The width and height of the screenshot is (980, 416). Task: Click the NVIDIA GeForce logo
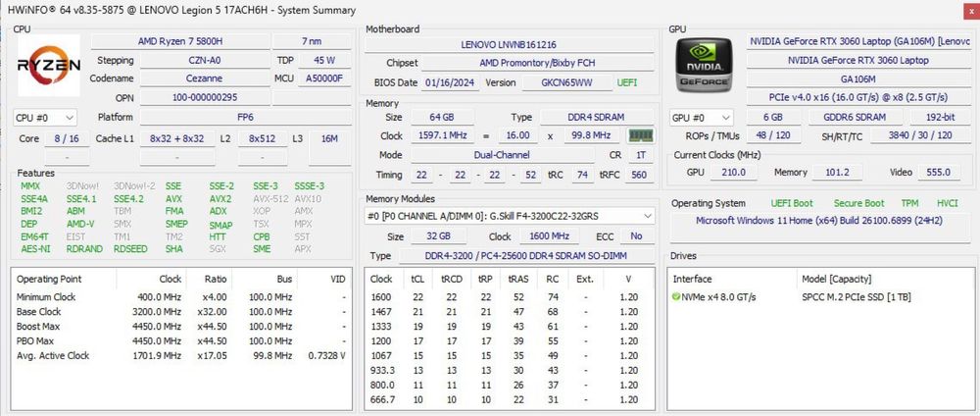705,66
